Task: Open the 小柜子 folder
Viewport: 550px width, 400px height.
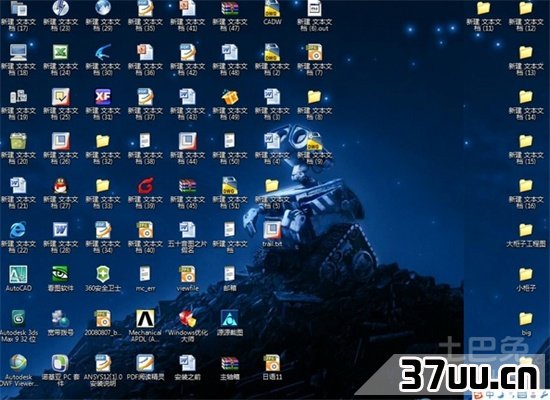Action: (x=525, y=274)
